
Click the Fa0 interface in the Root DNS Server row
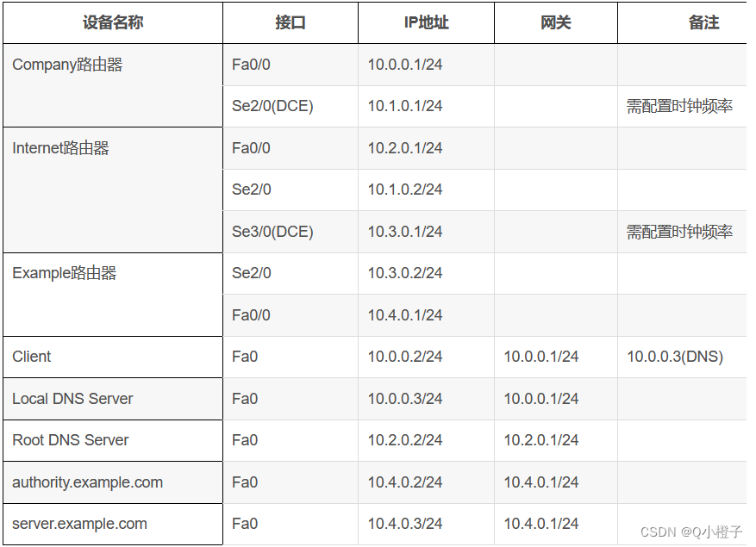(245, 440)
